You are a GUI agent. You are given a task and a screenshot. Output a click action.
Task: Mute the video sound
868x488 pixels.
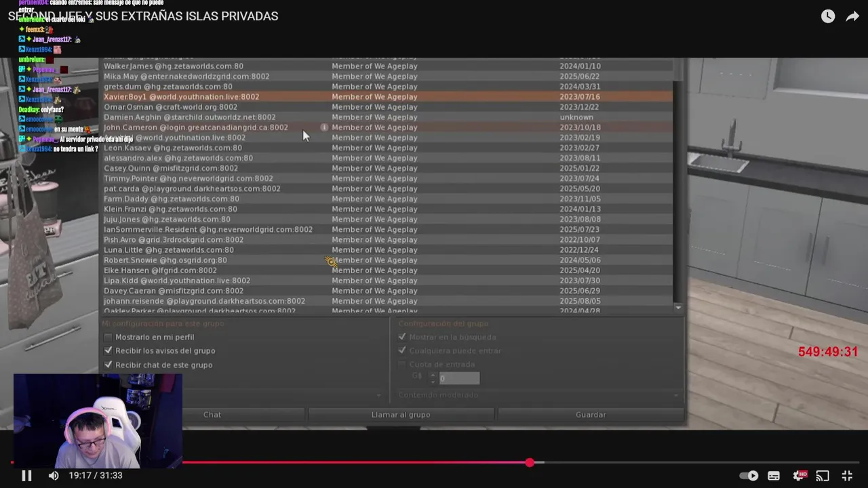click(x=54, y=476)
